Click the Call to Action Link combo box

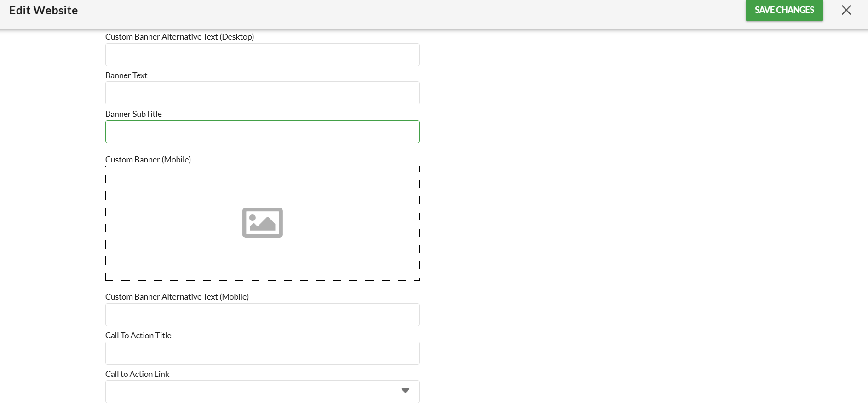tap(253, 392)
